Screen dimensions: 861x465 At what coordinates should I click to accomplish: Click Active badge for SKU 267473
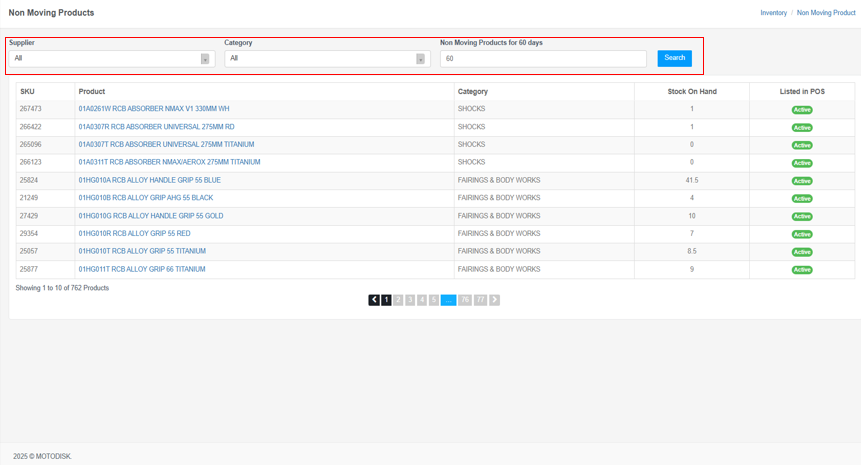pos(802,110)
